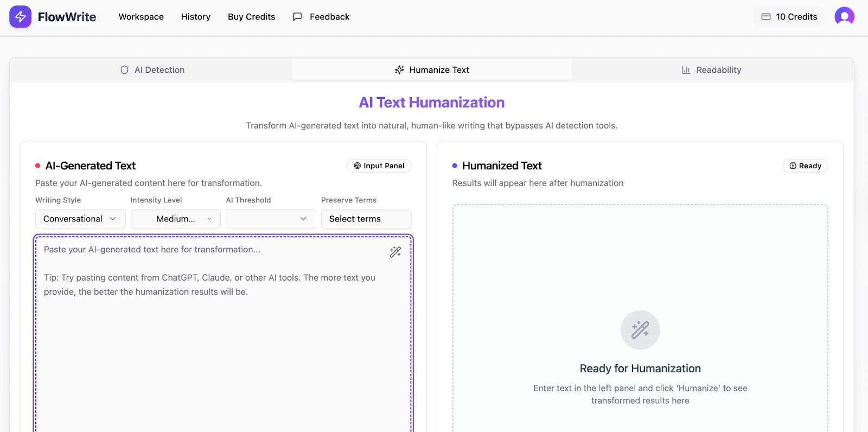Open the AI Threshold dropdown

(270, 219)
